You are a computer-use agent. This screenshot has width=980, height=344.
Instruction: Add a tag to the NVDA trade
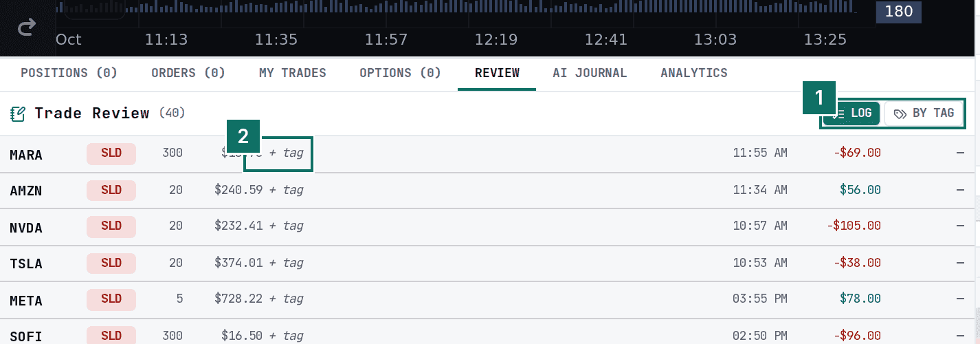point(286,226)
